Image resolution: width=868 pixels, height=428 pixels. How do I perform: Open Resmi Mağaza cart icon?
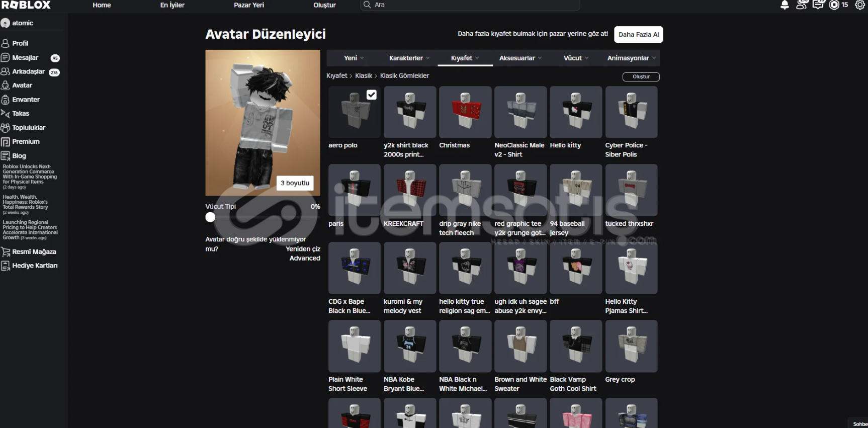pos(6,251)
